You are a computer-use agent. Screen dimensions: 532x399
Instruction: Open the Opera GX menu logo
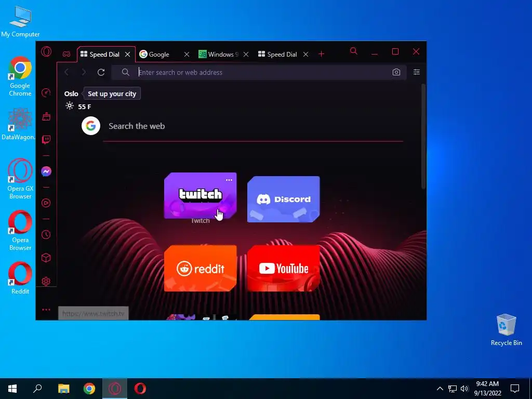point(46,51)
